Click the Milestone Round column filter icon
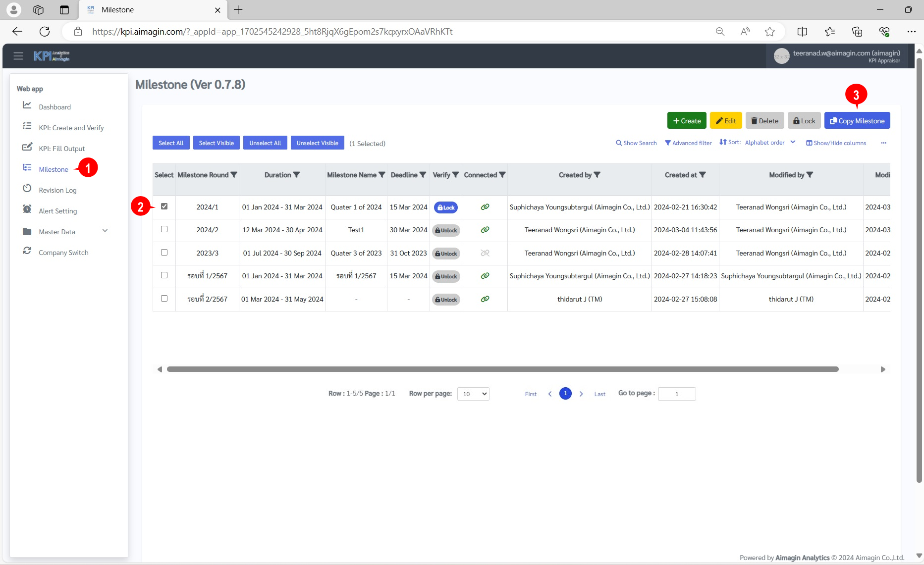The width and height of the screenshot is (924, 565). point(234,175)
